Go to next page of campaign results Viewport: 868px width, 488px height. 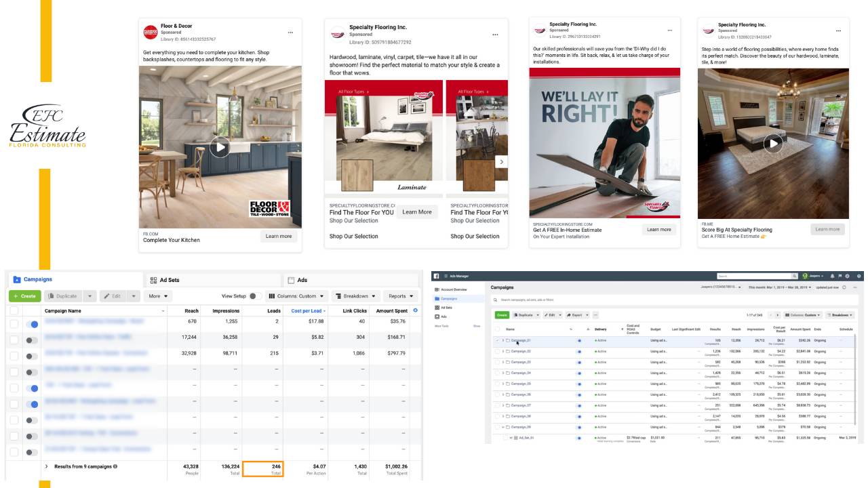point(777,315)
